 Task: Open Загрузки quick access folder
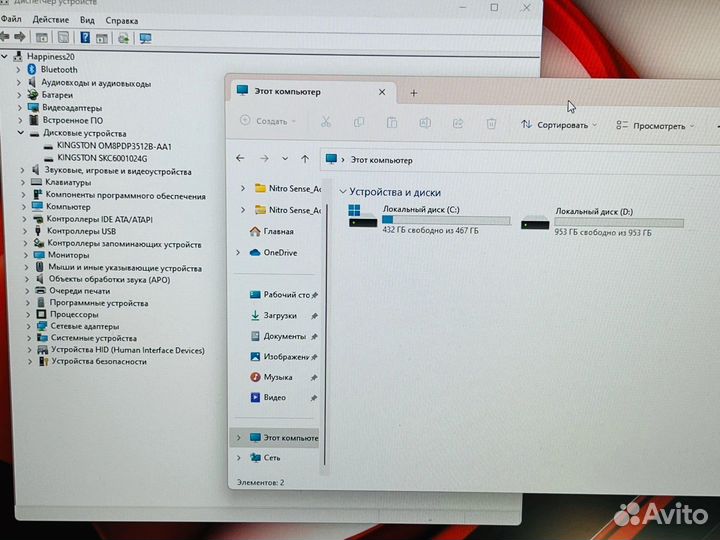[280, 316]
